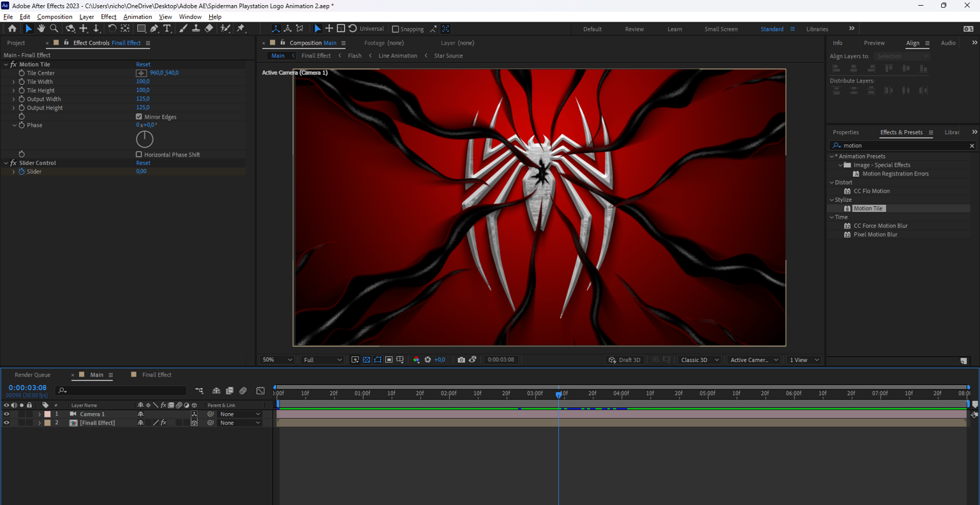Click the Tile Center crosshair point picker
The image size is (980, 505).
[141, 73]
